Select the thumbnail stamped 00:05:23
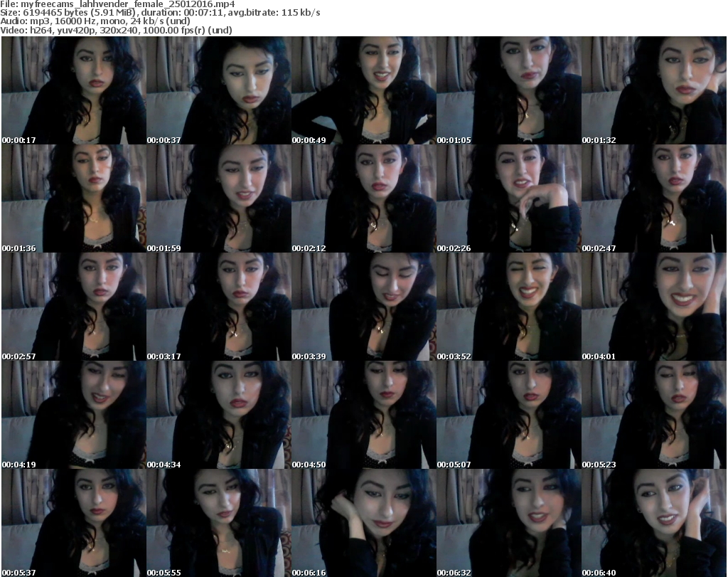The image size is (728, 577). [654, 415]
